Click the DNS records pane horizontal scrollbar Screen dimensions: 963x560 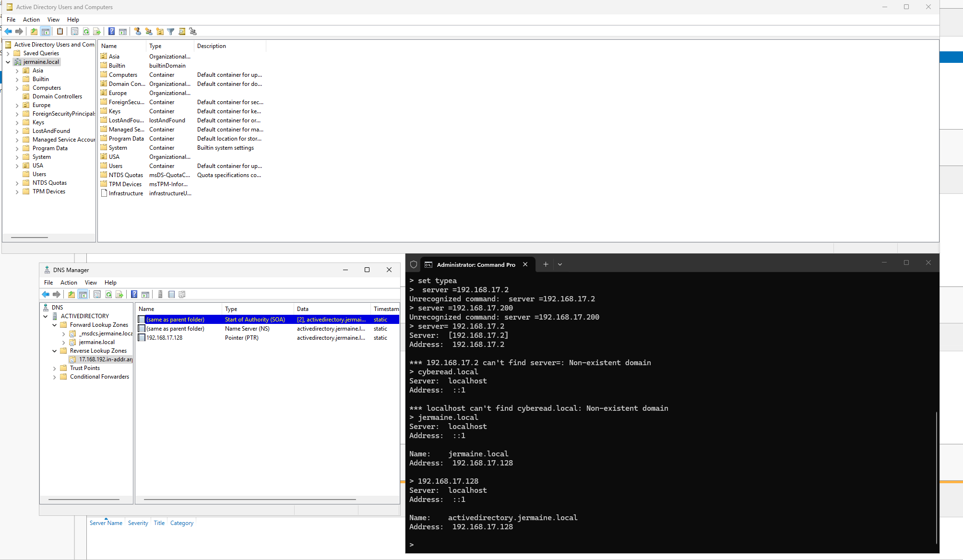click(x=250, y=500)
